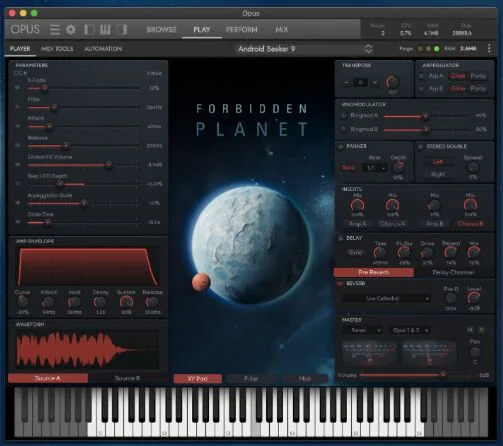Click the transpose fine-tune knob
This screenshot has width=503, height=446.
[392, 82]
